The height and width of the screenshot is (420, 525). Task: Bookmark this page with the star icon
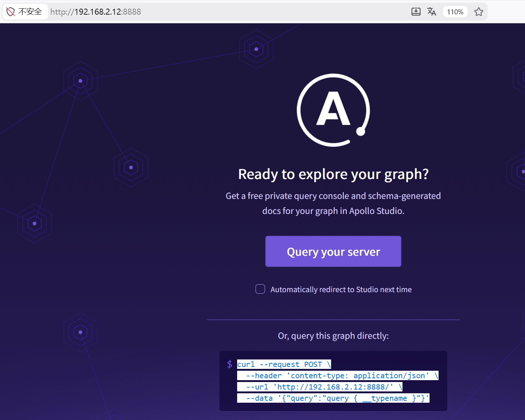click(478, 12)
